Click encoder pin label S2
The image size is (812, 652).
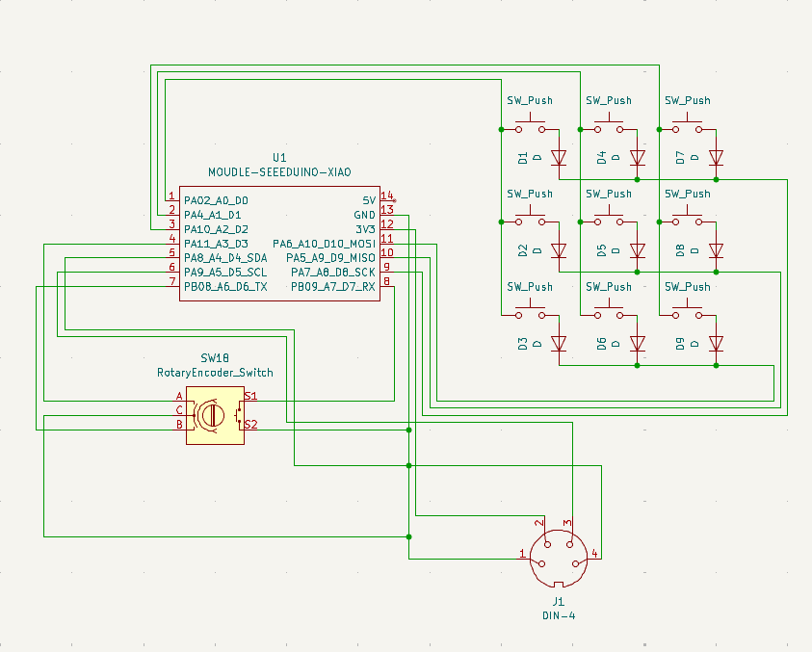click(250, 425)
